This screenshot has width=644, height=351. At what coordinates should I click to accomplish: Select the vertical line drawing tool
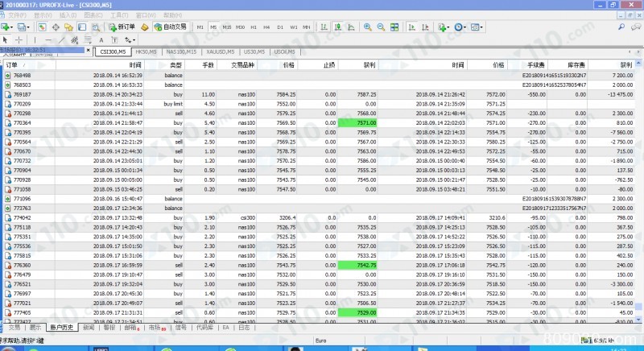pos(35,39)
